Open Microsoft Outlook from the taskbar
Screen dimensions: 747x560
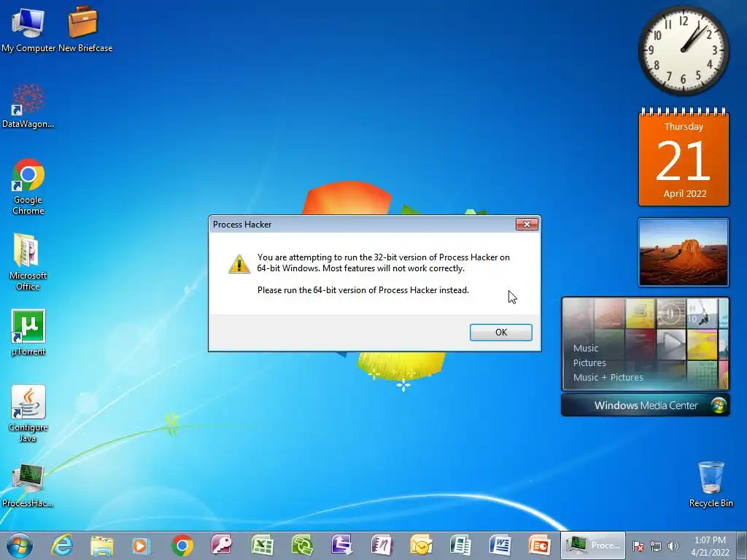(x=421, y=545)
